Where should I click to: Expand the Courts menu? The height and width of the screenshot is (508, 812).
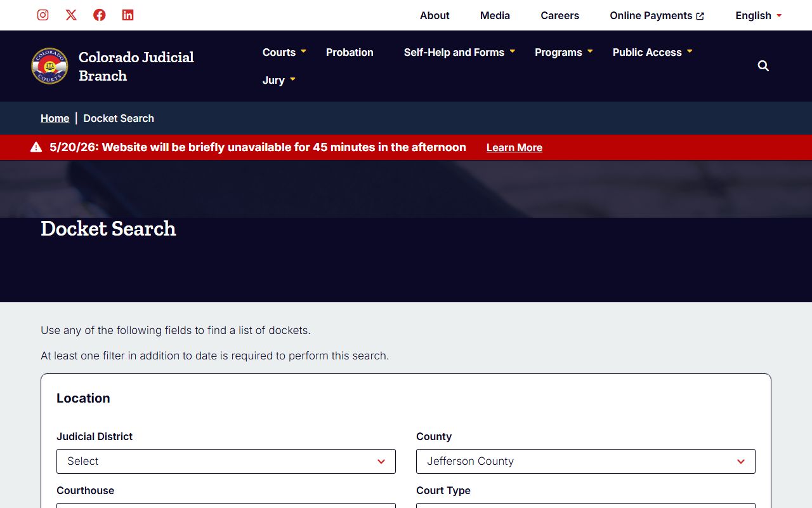[284, 52]
